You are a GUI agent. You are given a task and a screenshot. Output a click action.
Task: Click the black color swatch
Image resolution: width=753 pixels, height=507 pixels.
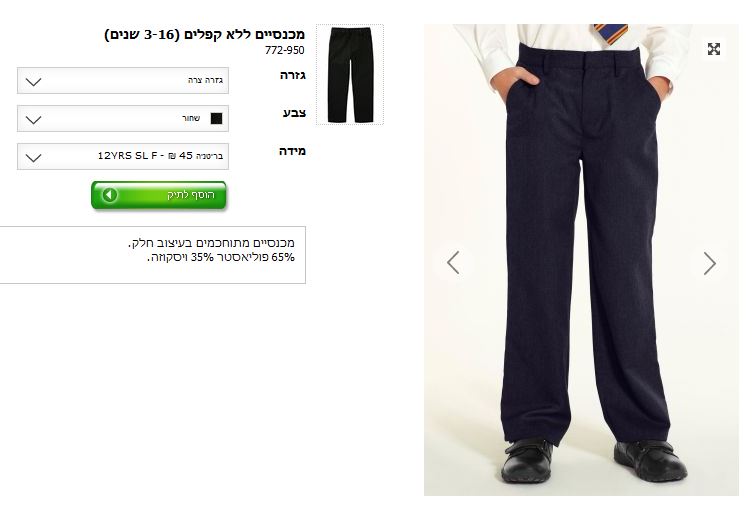217,119
